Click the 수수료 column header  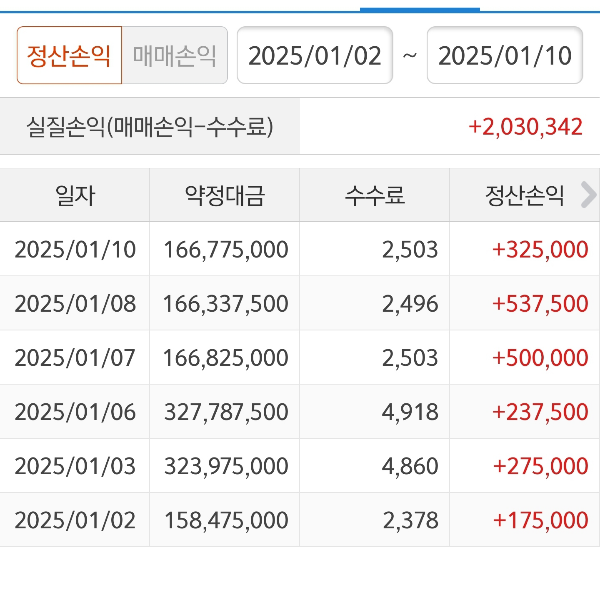pos(375,195)
